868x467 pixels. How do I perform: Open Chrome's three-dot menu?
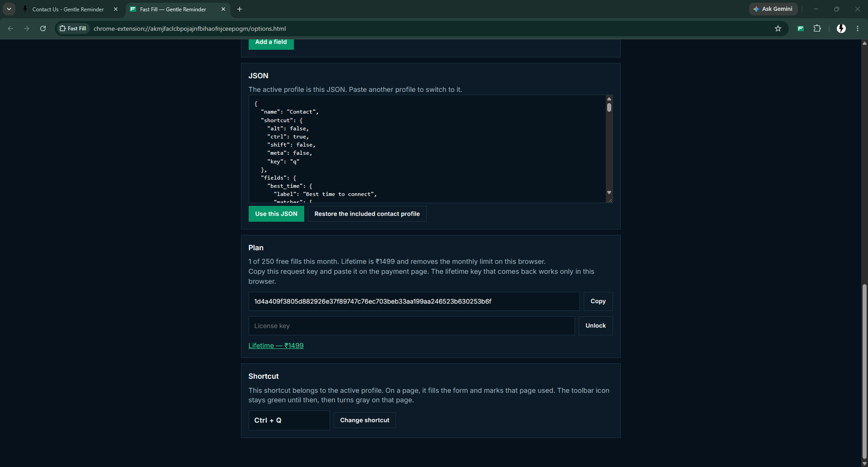pyautogui.click(x=857, y=29)
